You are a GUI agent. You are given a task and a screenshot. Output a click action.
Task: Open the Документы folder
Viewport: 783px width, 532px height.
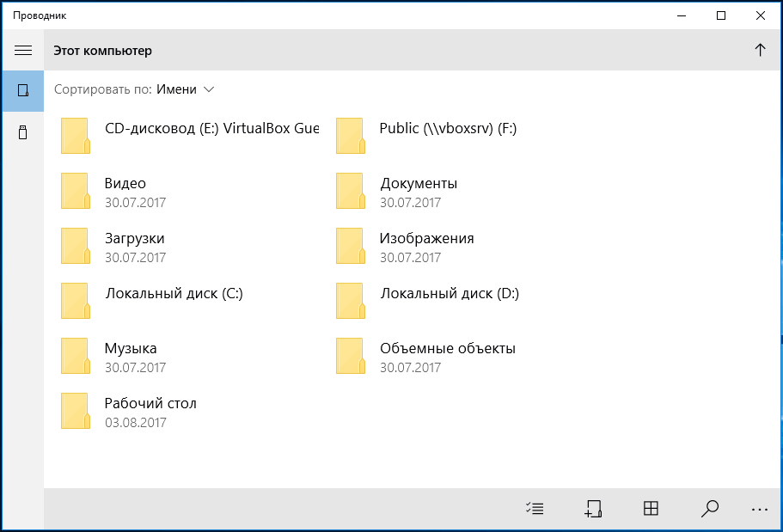[x=464, y=191]
